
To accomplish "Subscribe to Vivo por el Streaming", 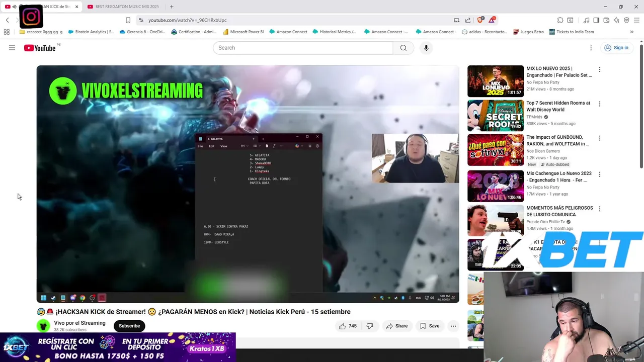I will point(129,326).
